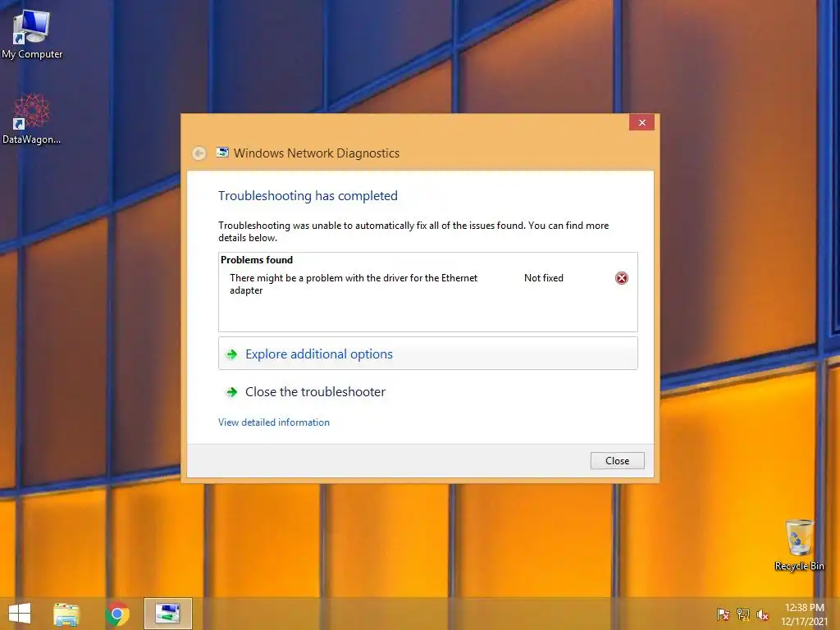This screenshot has width=840, height=630.
Task: Click the Troubleshooting has completed heading
Action: click(308, 195)
